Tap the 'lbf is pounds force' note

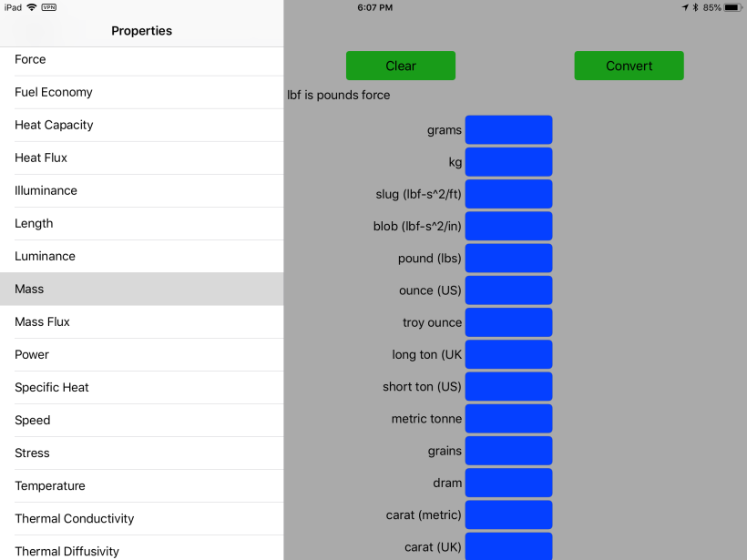coord(338,96)
